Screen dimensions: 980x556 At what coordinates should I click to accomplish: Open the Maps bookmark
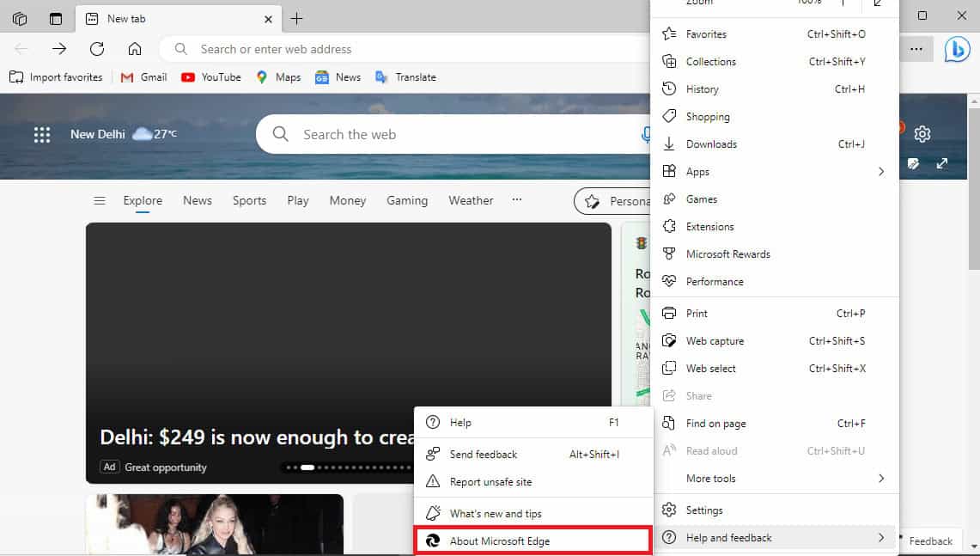(279, 77)
